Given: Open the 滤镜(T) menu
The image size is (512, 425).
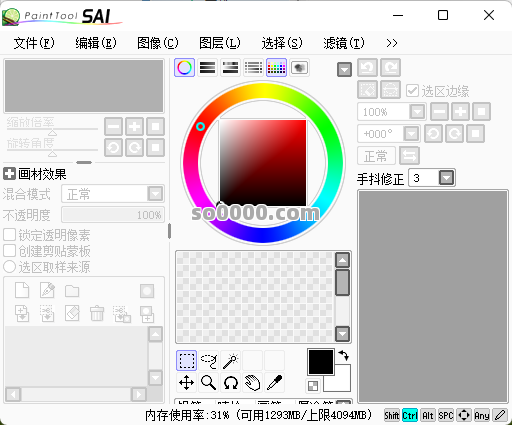Looking at the screenshot, I should (x=344, y=43).
